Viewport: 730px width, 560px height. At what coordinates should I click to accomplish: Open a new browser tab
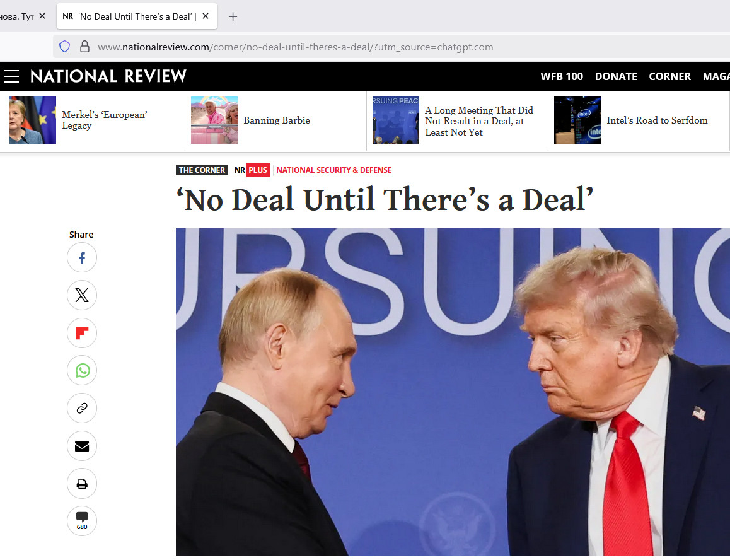coord(233,17)
